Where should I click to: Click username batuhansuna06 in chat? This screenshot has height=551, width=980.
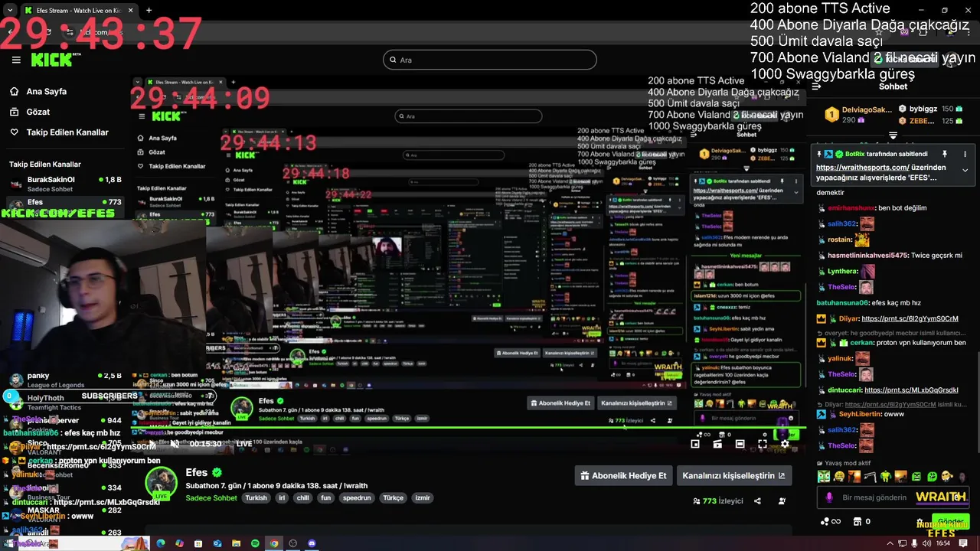click(x=842, y=303)
